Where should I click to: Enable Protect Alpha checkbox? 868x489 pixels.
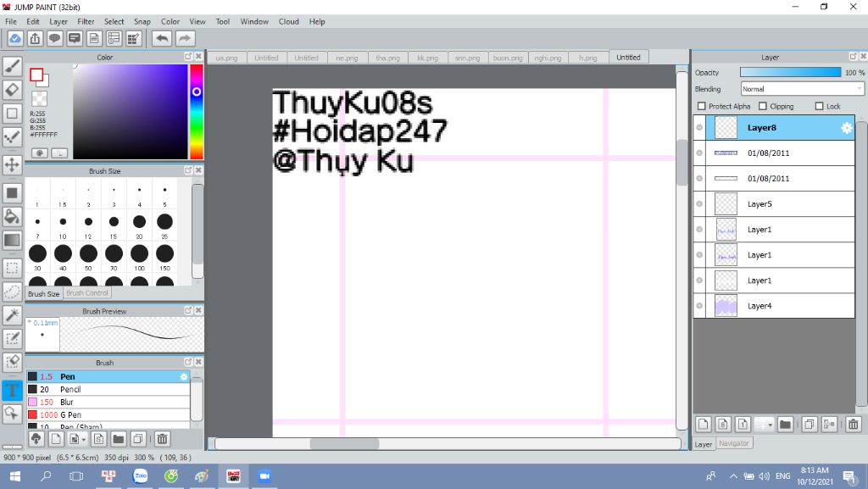[701, 106]
